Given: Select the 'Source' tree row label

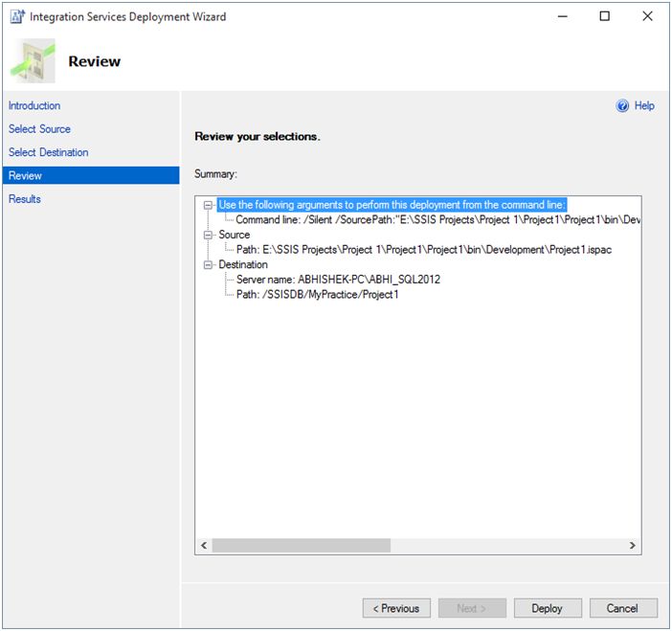Looking at the screenshot, I should pyautogui.click(x=234, y=235).
